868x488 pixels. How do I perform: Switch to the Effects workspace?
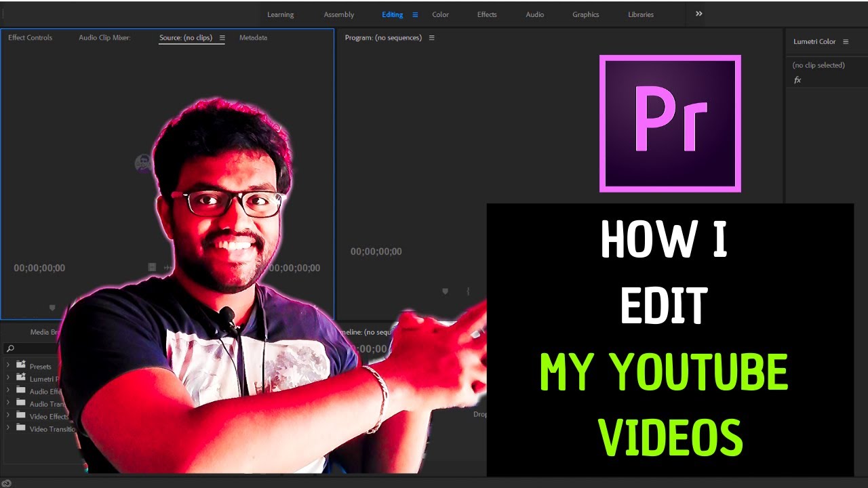[x=487, y=14]
